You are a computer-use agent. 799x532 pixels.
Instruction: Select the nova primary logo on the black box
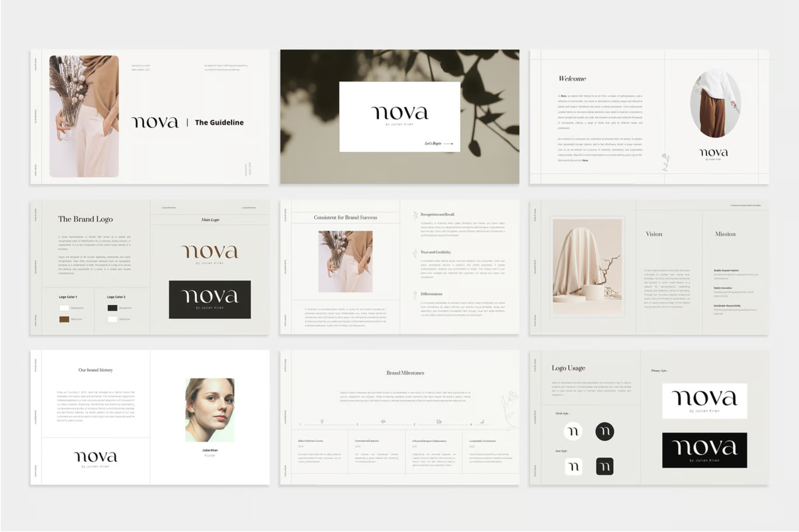[x=704, y=450]
